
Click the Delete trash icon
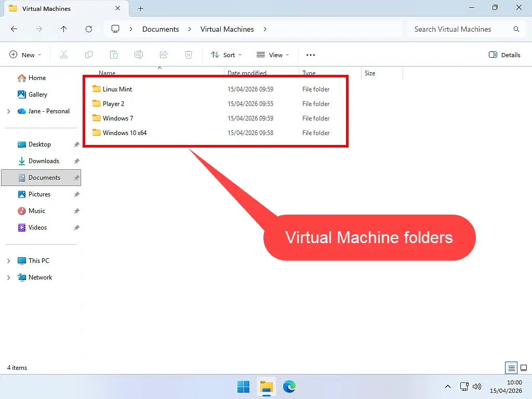click(189, 55)
